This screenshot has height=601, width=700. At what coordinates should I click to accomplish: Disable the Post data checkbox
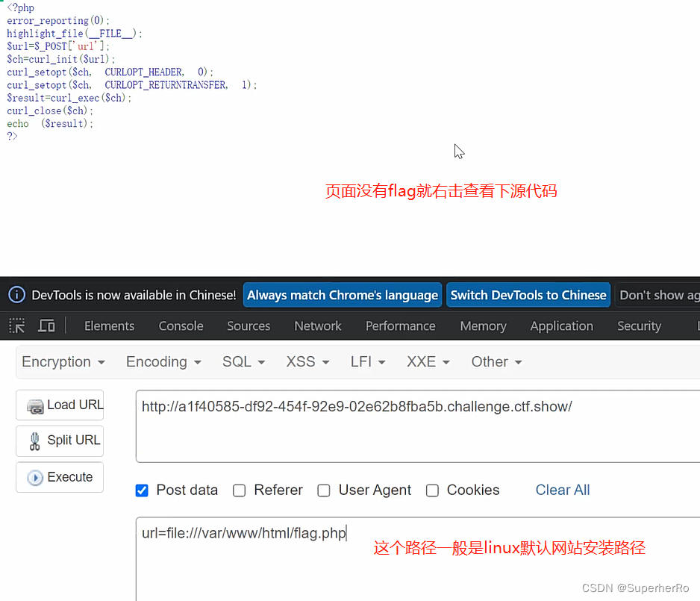[142, 491]
